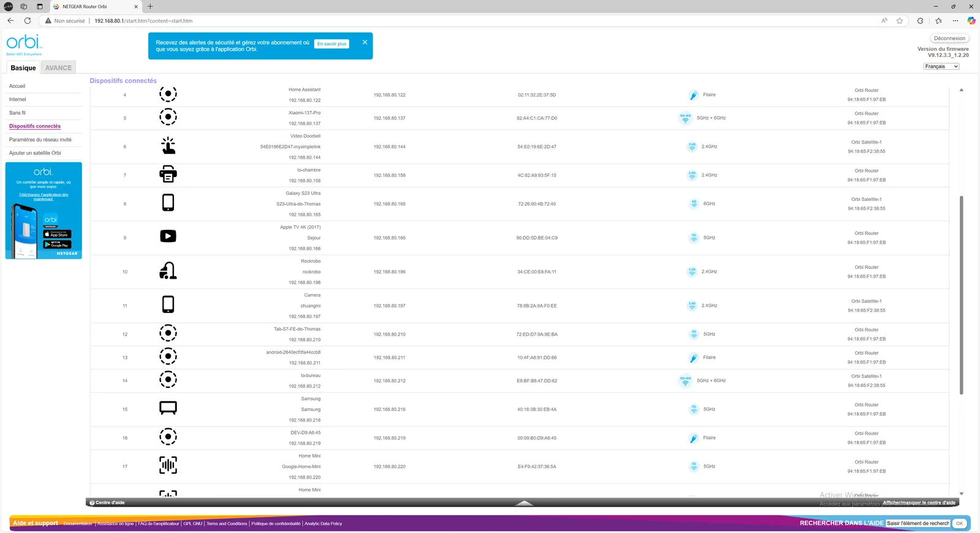Click IP address 192.168.80.212
The image size is (980, 533).
tap(390, 381)
